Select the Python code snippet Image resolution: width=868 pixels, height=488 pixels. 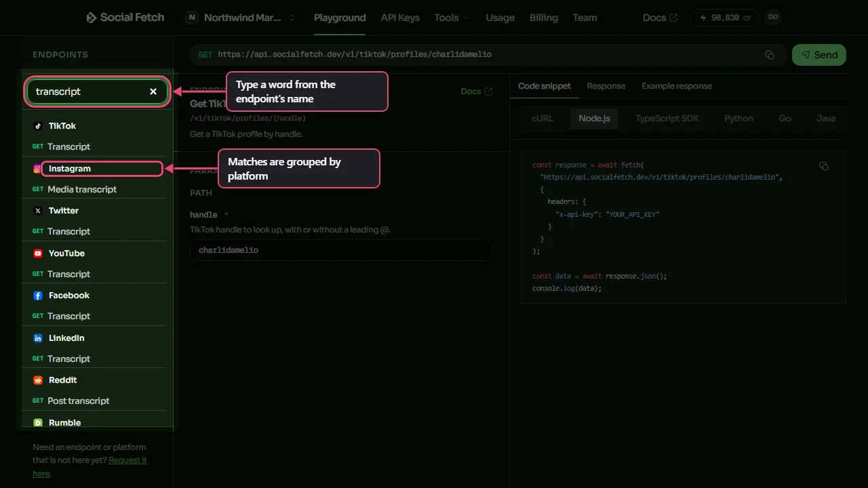[x=738, y=118]
